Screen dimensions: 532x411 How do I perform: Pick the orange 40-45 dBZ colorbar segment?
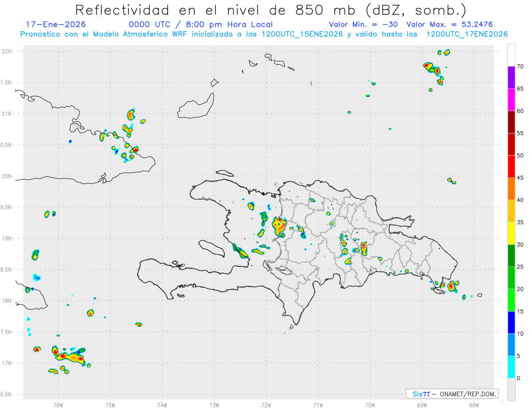coord(511,189)
